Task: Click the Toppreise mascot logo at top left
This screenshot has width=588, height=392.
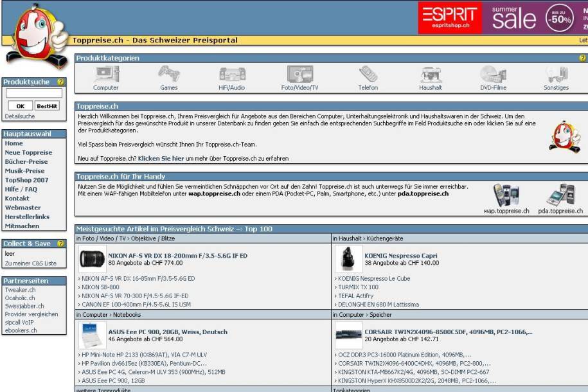Action: click(37, 37)
